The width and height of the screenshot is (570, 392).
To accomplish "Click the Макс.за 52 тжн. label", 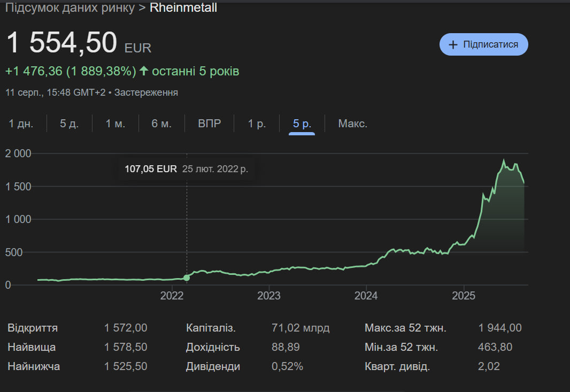I will click(405, 328).
